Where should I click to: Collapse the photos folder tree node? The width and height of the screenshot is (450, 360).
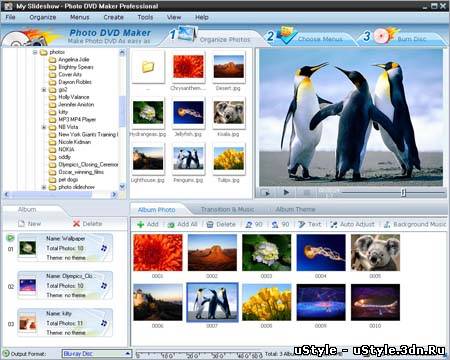coord(35,52)
